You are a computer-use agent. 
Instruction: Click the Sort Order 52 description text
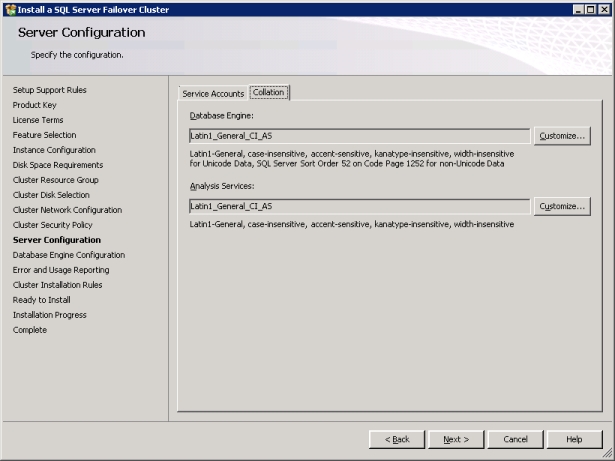347,164
